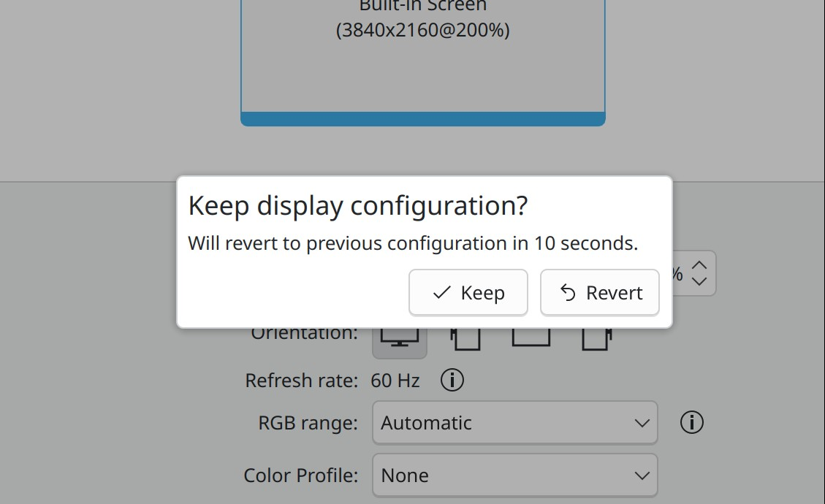Click the 60 Hz refresh rate value
825x504 pixels.
(395, 381)
